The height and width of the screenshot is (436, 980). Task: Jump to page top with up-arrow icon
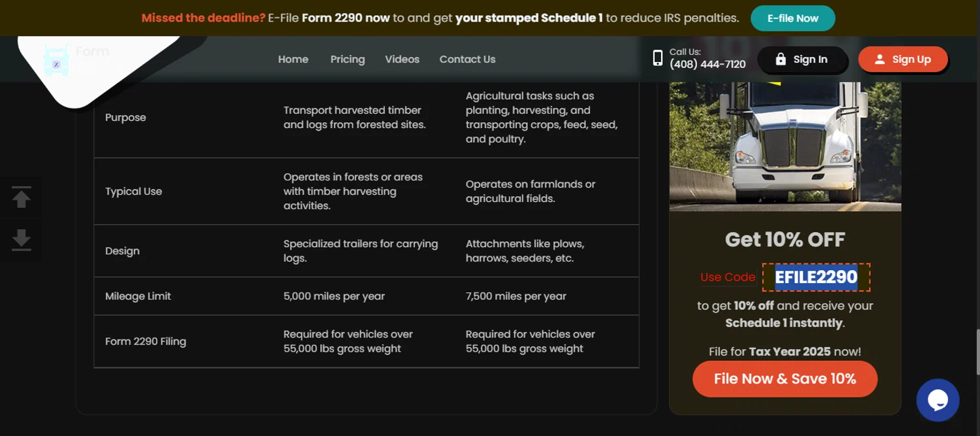pos(22,197)
